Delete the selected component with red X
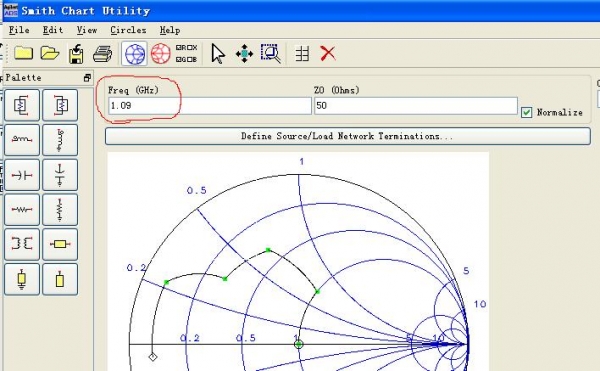The height and width of the screenshot is (371, 600). [x=328, y=54]
